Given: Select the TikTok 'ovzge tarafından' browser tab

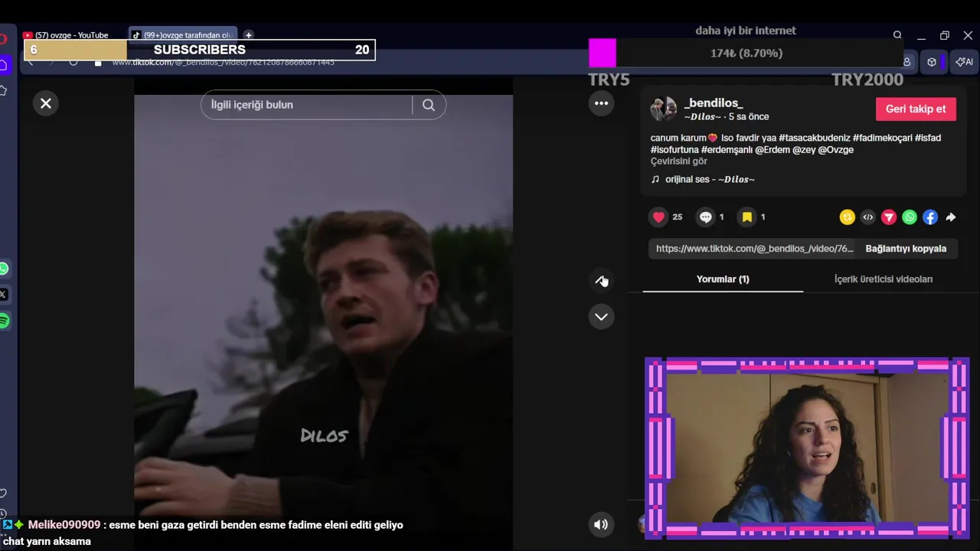Looking at the screenshot, I should tap(184, 35).
